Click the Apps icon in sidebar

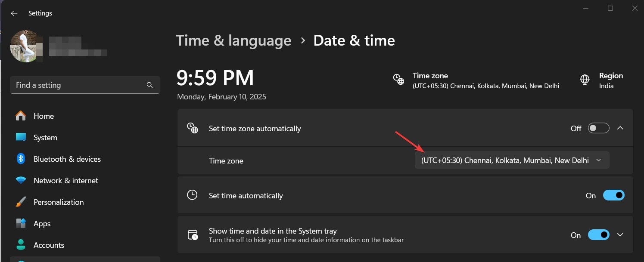pyautogui.click(x=20, y=223)
